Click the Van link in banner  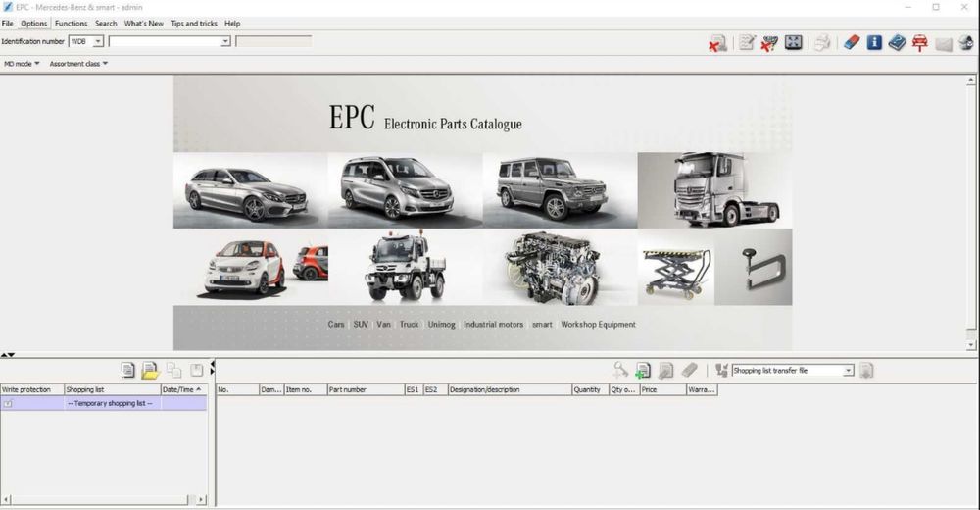click(384, 325)
